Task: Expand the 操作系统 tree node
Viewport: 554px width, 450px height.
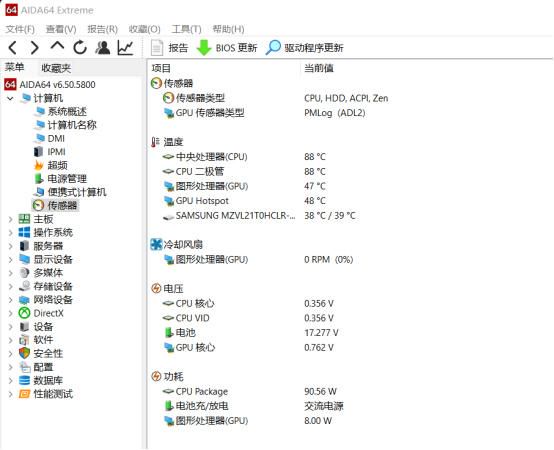Action: coord(10,233)
